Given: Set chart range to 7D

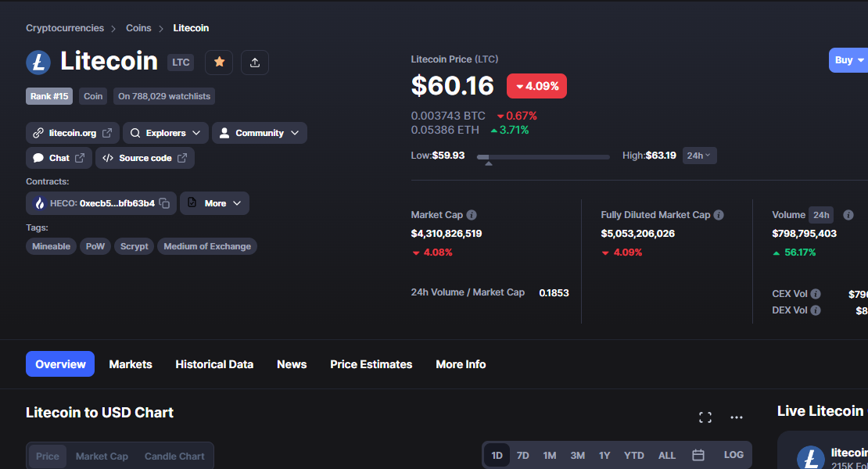Looking at the screenshot, I should [522, 455].
